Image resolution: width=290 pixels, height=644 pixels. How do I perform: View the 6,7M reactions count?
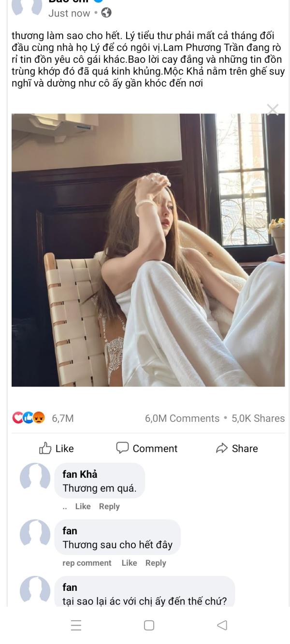tap(63, 418)
